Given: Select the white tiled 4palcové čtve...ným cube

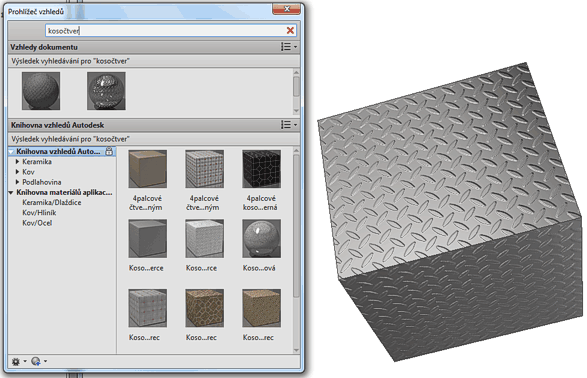Looking at the screenshot, I should tap(204, 169).
